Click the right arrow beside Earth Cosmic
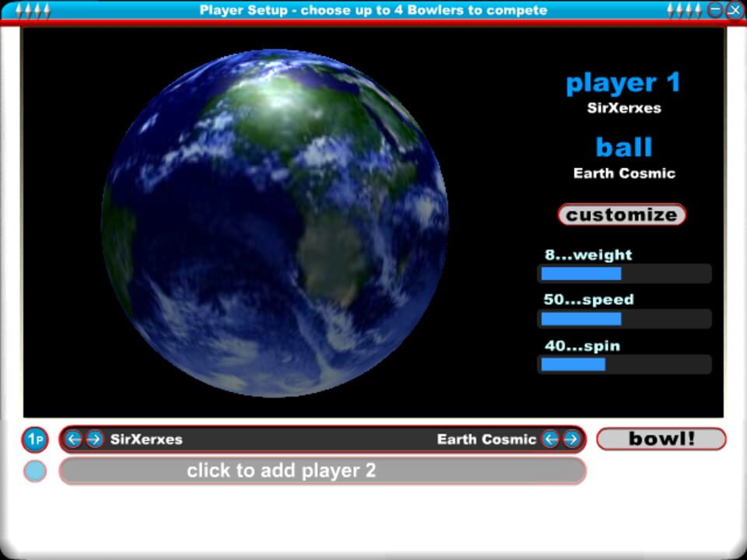The image size is (747, 560). [x=570, y=439]
